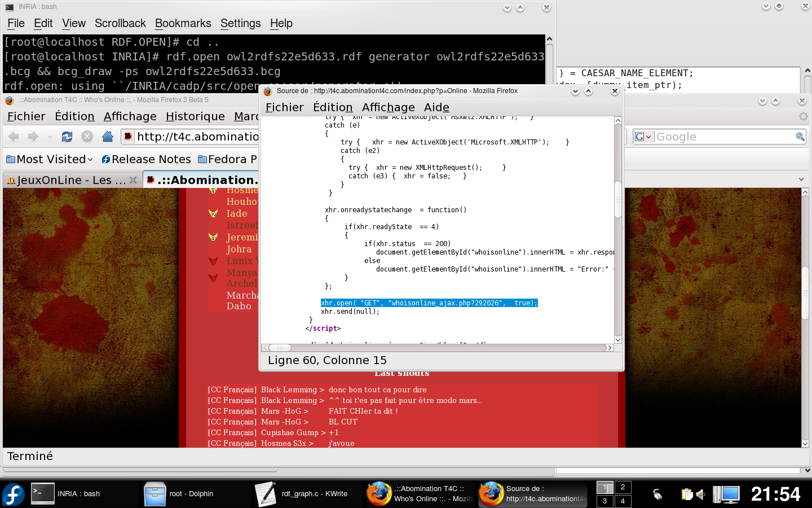Switch to Source de Firefox taskbar entry

coord(532,494)
